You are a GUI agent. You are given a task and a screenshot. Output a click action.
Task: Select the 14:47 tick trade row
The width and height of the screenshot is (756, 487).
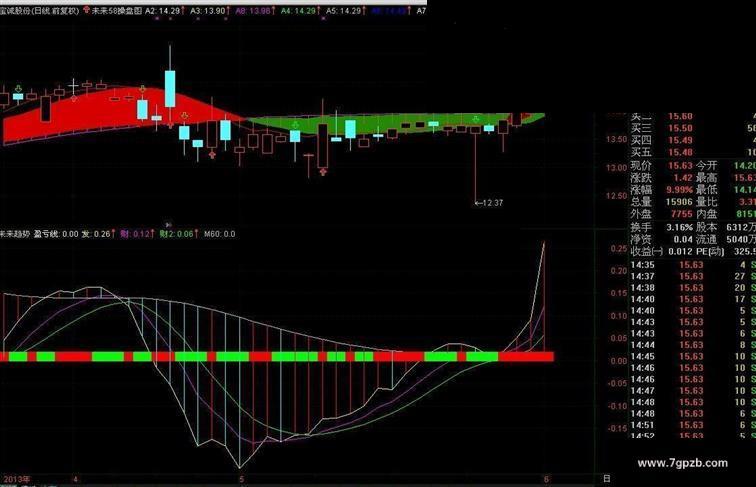pyautogui.click(x=693, y=391)
